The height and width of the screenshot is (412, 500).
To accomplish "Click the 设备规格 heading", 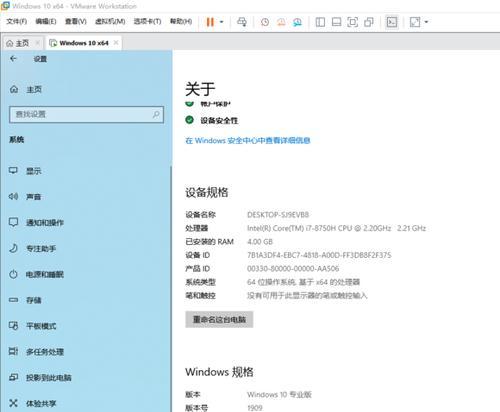I will point(207,192).
